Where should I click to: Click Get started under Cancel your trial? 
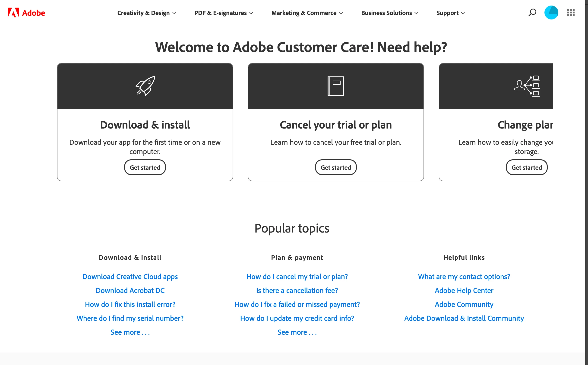[x=336, y=167]
